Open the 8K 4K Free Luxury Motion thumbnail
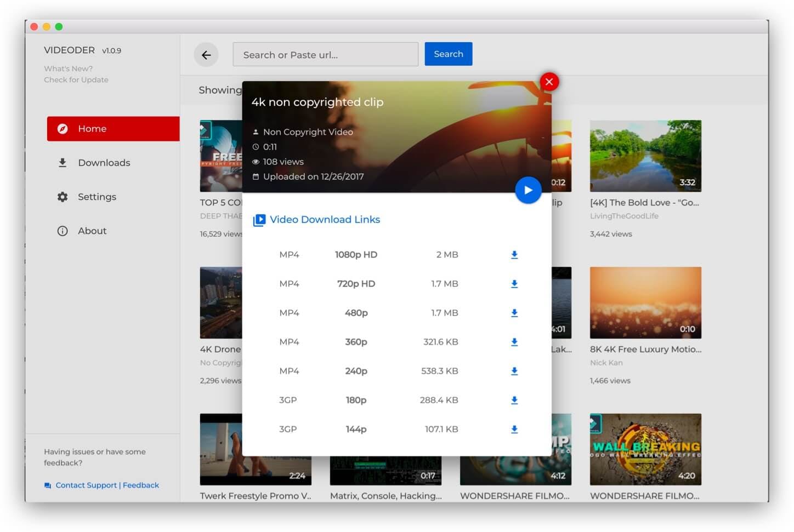 [645, 302]
